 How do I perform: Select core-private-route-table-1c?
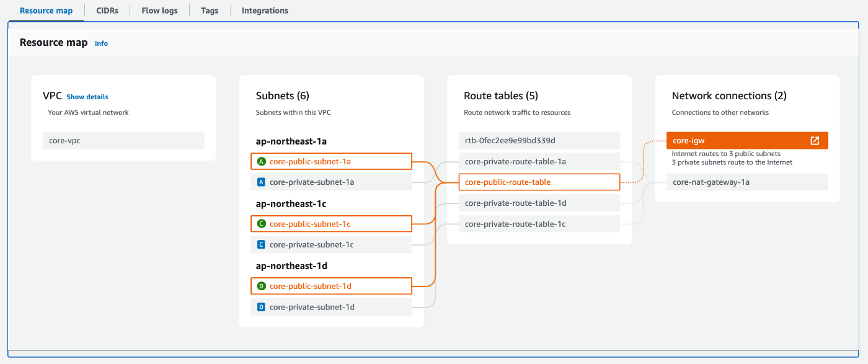(x=539, y=224)
